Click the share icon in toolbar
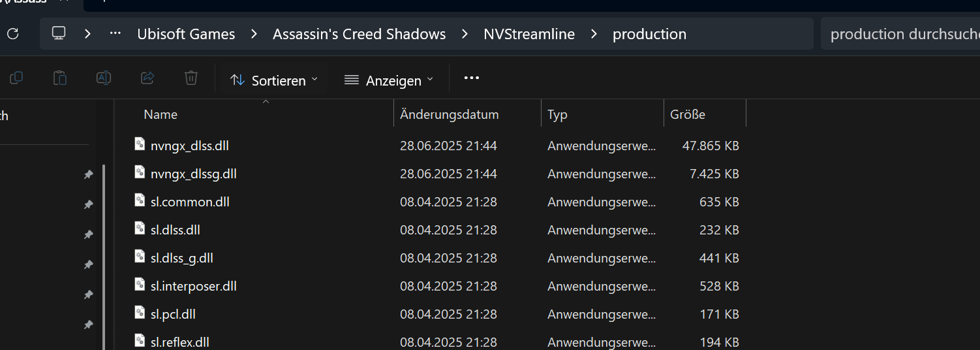This screenshot has width=980, height=350. click(x=147, y=78)
